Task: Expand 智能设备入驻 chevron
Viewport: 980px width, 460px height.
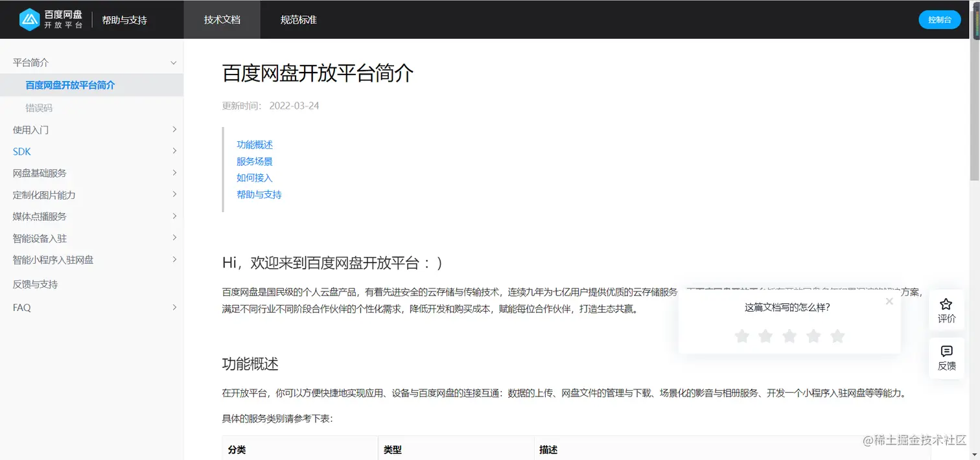Action: [174, 238]
